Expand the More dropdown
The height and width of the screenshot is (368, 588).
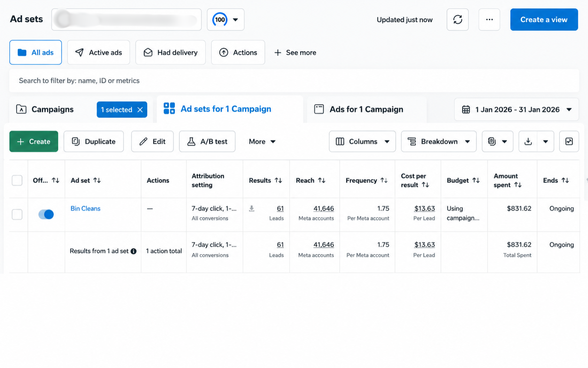(262, 141)
